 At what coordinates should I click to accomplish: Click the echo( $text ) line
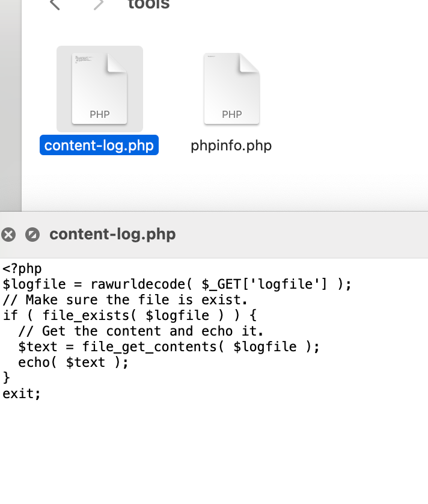(73, 363)
